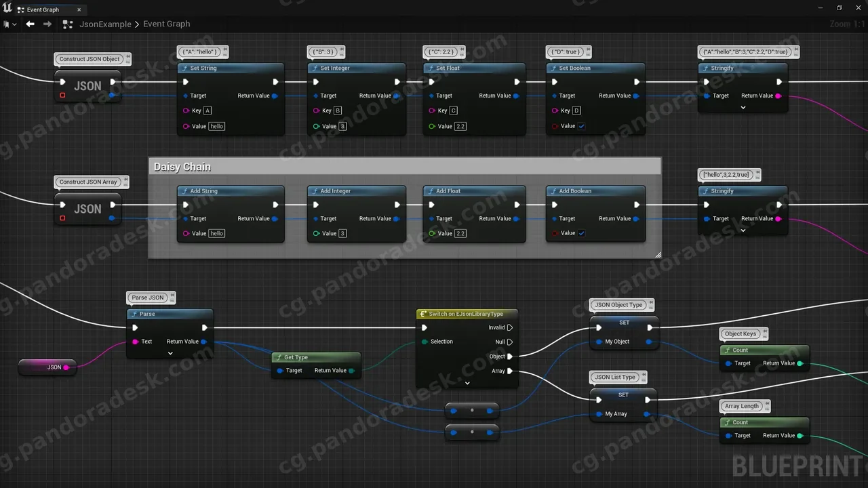Screen dimensions: 868x488
Task: Go back with the Back navigation arrow
Action: click(30, 24)
